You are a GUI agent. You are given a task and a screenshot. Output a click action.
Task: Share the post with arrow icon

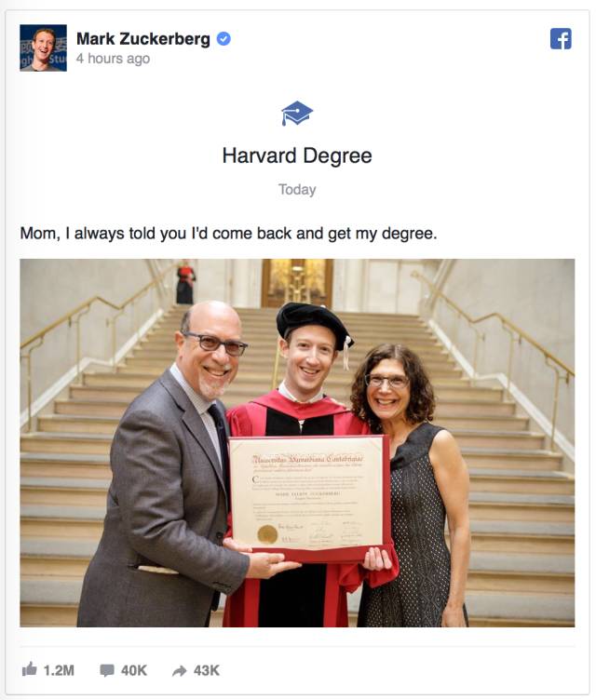click(x=179, y=670)
